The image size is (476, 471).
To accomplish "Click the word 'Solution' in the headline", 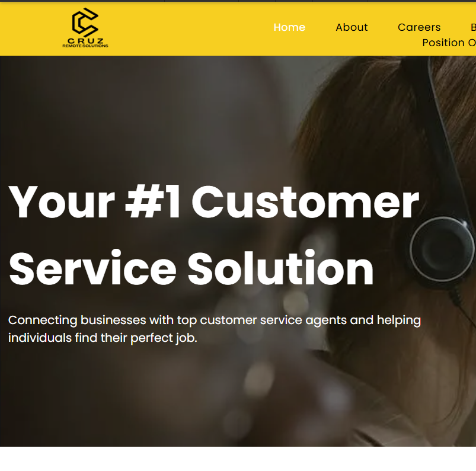I will point(280,268).
